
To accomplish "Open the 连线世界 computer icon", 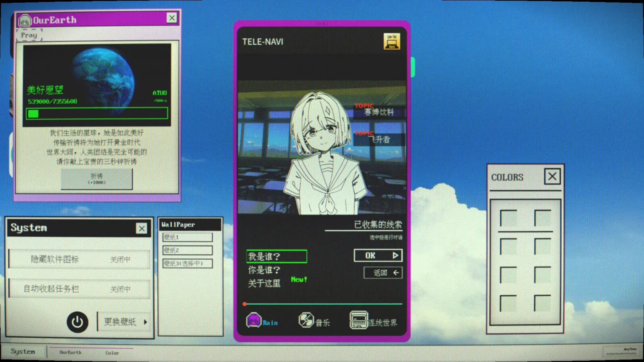I will (x=358, y=320).
